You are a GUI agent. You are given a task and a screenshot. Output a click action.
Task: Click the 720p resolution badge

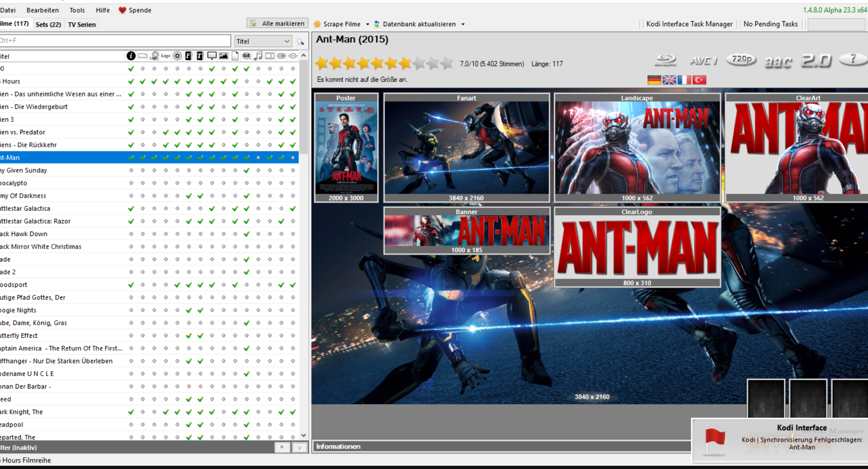(x=741, y=60)
